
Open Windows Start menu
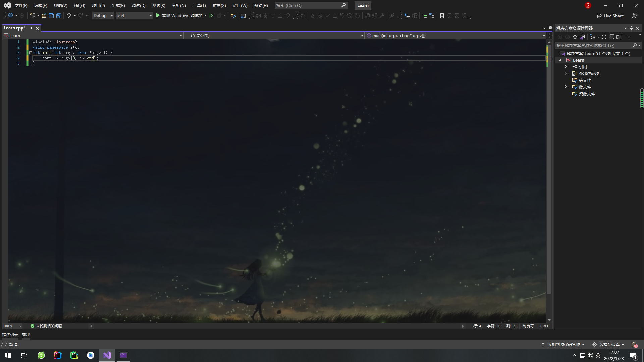pyautogui.click(x=8, y=355)
